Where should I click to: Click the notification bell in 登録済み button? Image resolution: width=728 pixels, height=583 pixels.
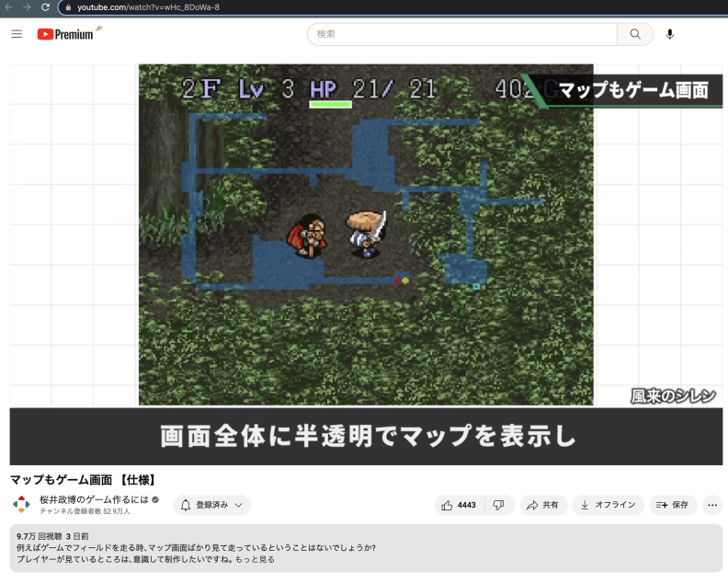point(186,505)
